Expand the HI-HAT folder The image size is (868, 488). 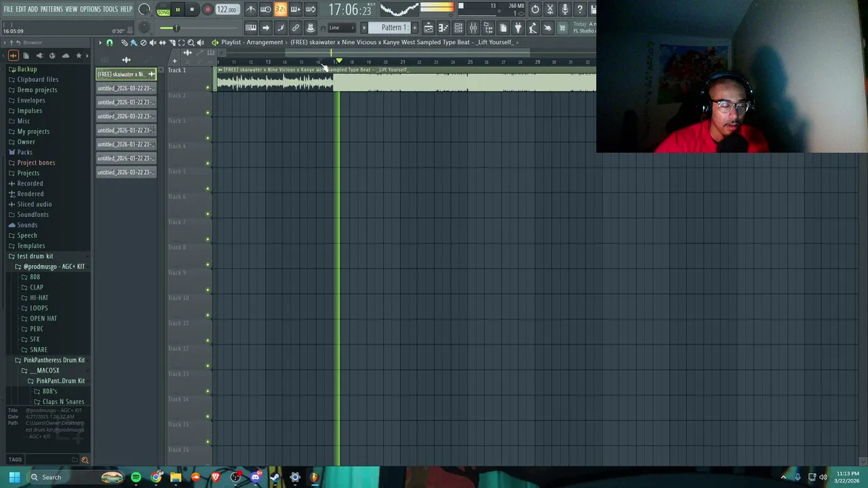pos(39,298)
